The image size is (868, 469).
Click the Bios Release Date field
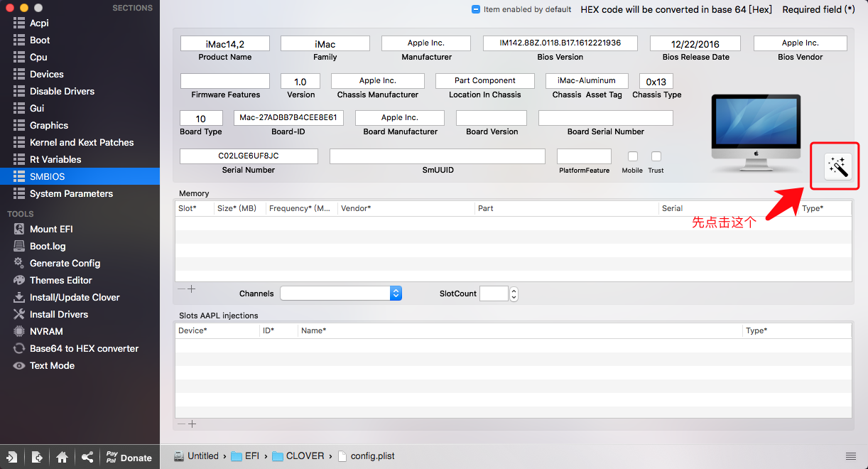(695, 43)
